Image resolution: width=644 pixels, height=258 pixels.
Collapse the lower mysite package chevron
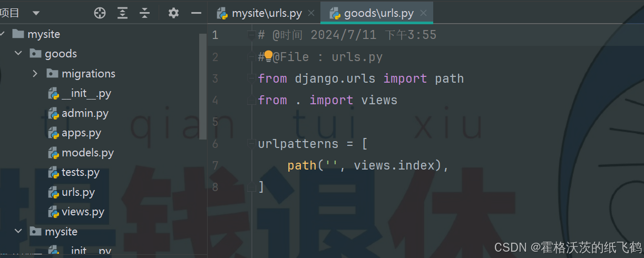[18, 231]
